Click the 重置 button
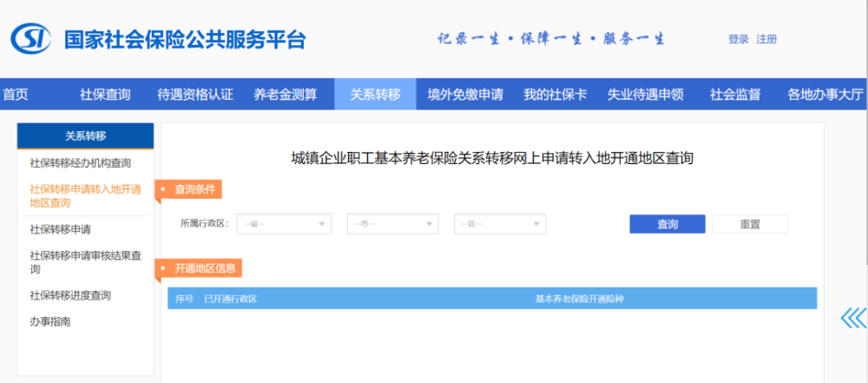This screenshot has width=868, height=383. pos(750,224)
